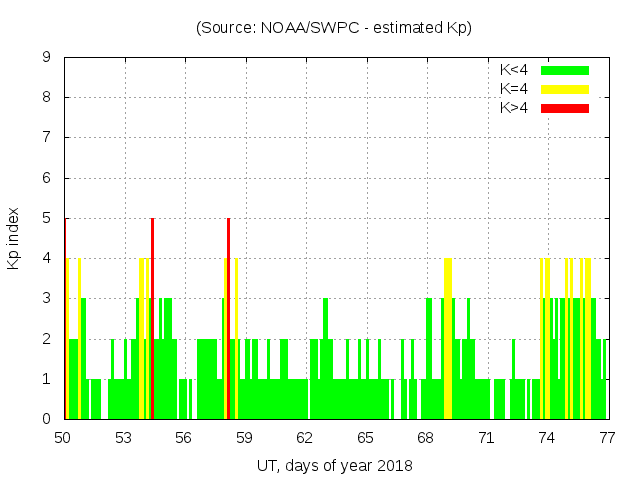
Task: Click the NOAA/SWPC source title text
Action: [334, 28]
